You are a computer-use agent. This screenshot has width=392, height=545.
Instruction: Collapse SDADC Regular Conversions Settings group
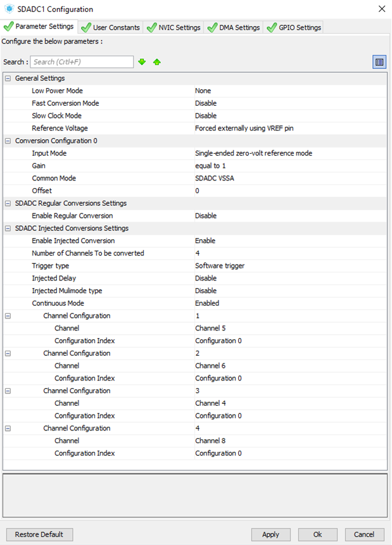[8, 204]
